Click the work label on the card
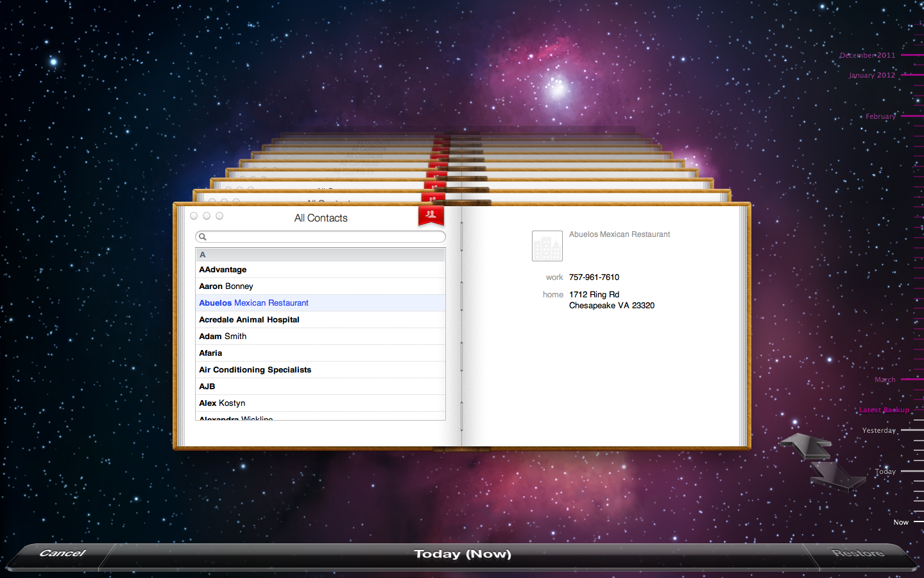Image resolution: width=924 pixels, height=578 pixels. 554,277
